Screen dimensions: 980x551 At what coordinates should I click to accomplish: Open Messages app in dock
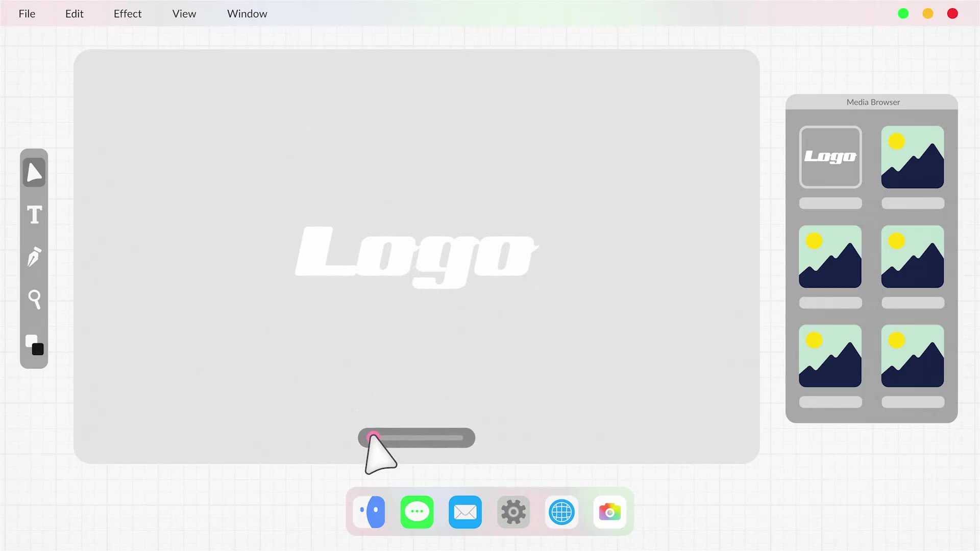click(418, 512)
